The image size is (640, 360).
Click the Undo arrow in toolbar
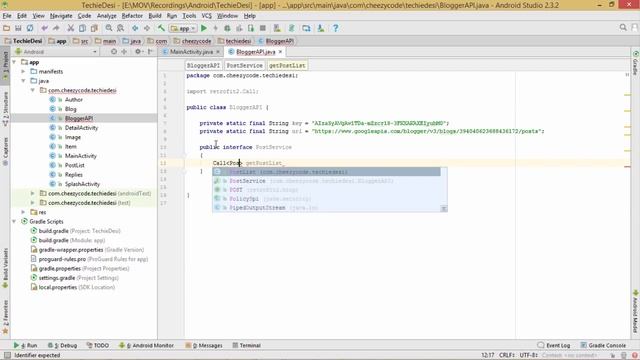pyautogui.click(x=44, y=28)
